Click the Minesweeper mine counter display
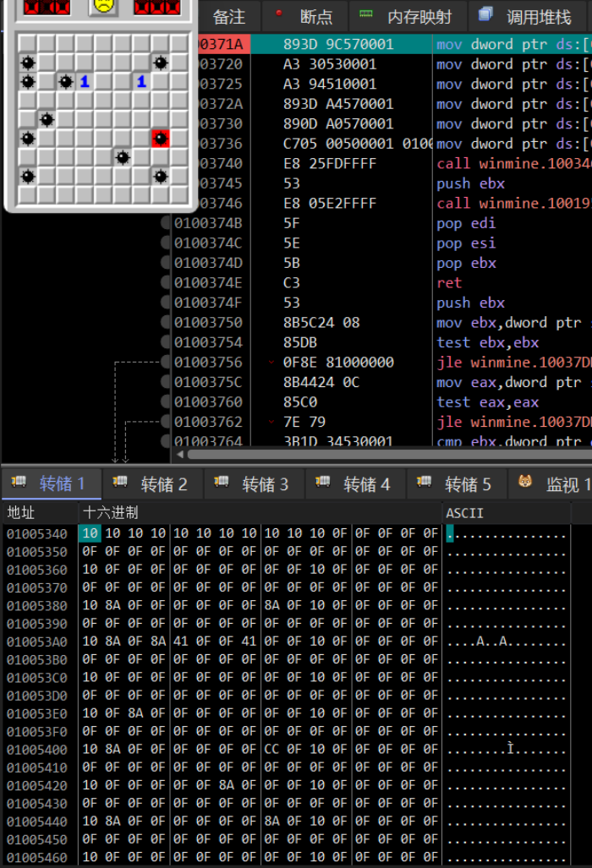Image resolution: width=592 pixels, height=868 pixels. (47, 7)
